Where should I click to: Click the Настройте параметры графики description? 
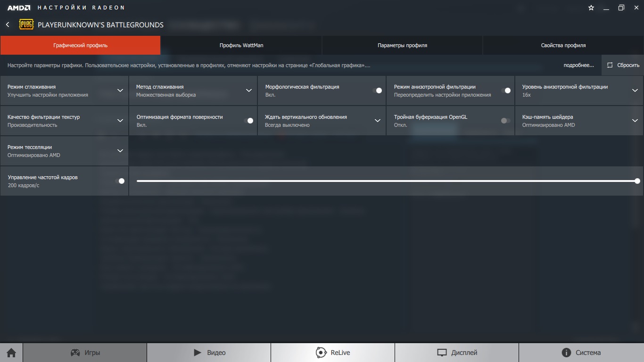click(189, 65)
